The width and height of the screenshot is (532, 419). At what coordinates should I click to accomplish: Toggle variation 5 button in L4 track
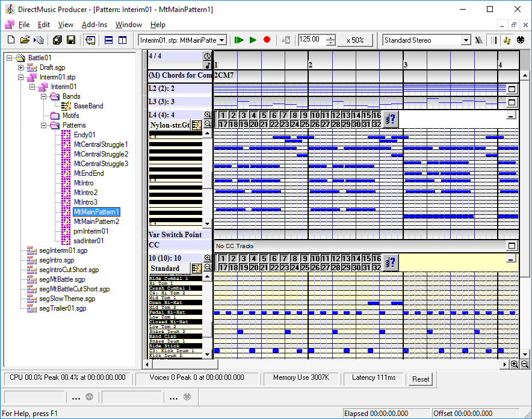click(x=264, y=115)
